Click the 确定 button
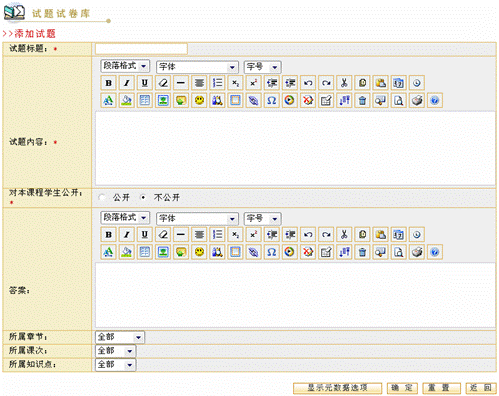 [402, 388]
